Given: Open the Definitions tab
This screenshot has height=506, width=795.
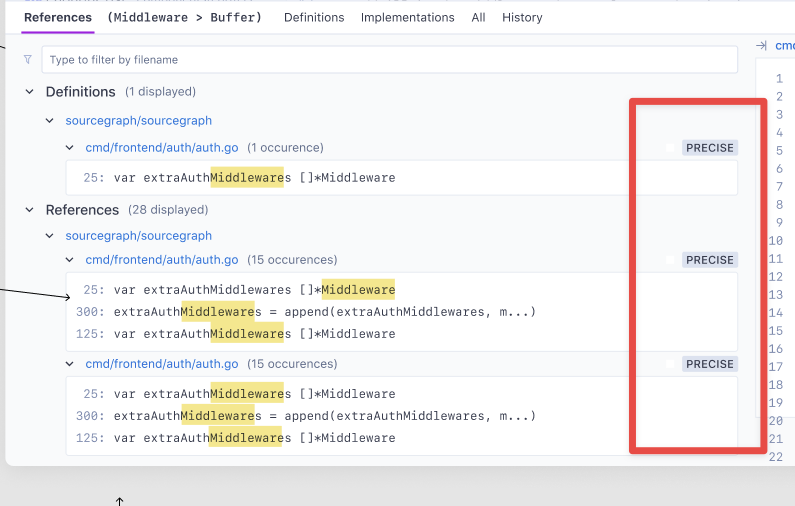Looking at the screenshot, I should point(314,17).
